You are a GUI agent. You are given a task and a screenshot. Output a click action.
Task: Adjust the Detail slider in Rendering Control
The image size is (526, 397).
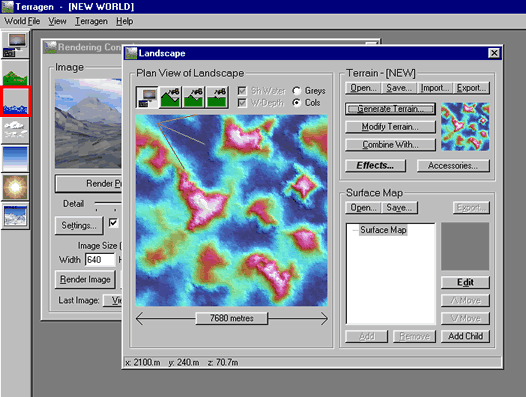click(x=107, y=203)
